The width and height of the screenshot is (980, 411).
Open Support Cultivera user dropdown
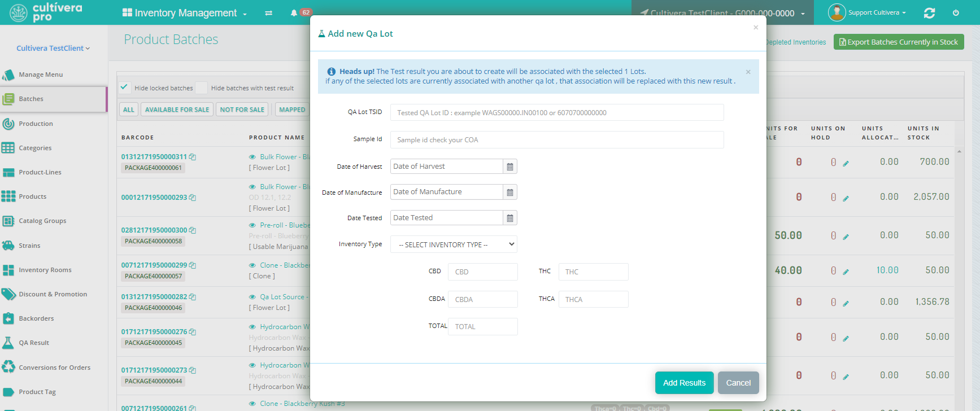coord(877,12)
